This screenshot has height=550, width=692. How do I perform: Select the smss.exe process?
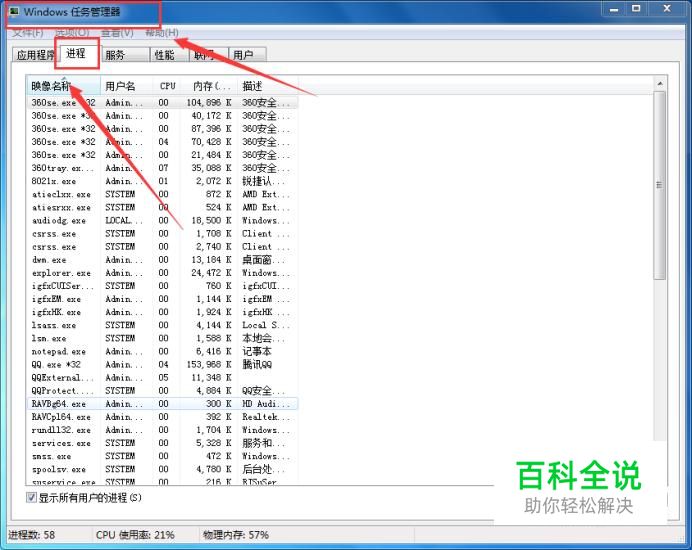162,456
